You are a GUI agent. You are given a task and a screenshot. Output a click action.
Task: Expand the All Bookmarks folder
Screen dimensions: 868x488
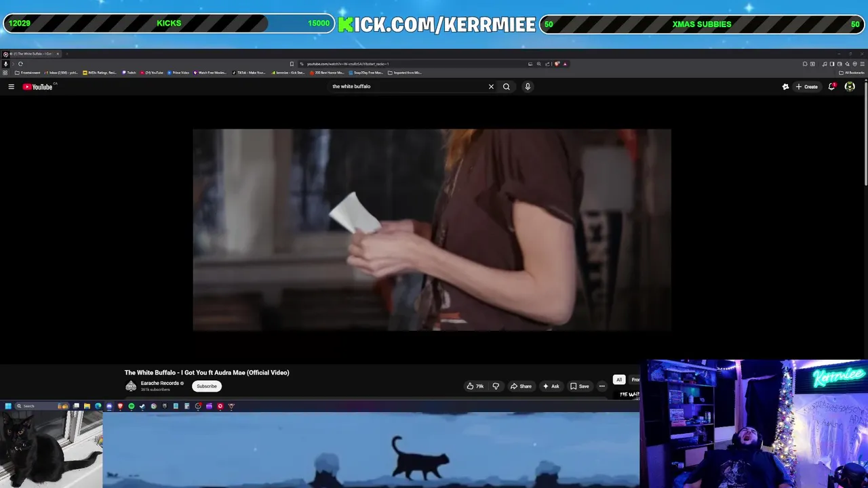pos(852,73)
